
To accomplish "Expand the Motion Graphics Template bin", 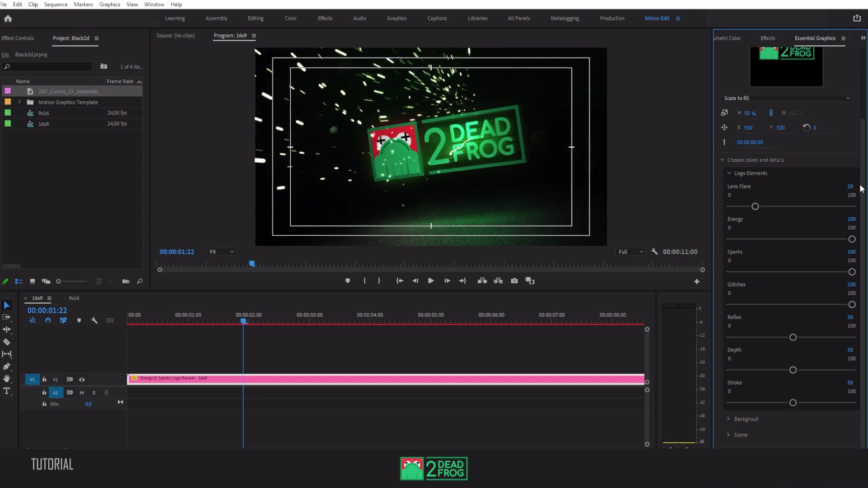I will (x=19, y=102).
